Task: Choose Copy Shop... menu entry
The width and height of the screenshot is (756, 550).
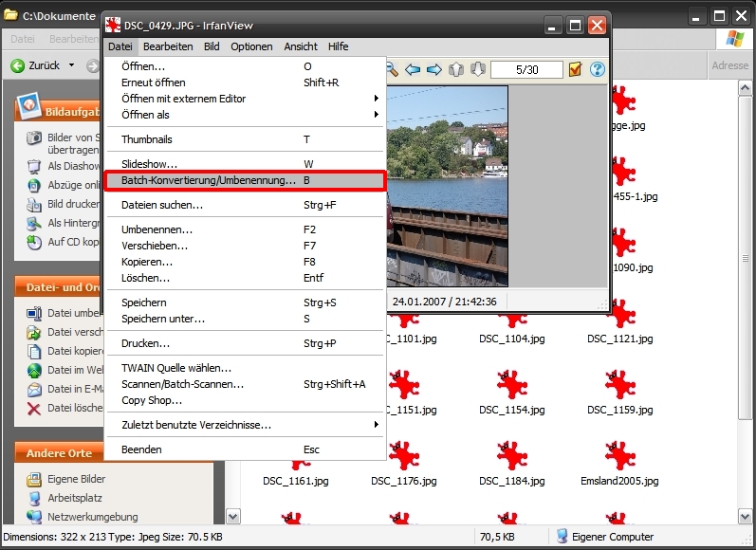Action: (x=246, y=400)
